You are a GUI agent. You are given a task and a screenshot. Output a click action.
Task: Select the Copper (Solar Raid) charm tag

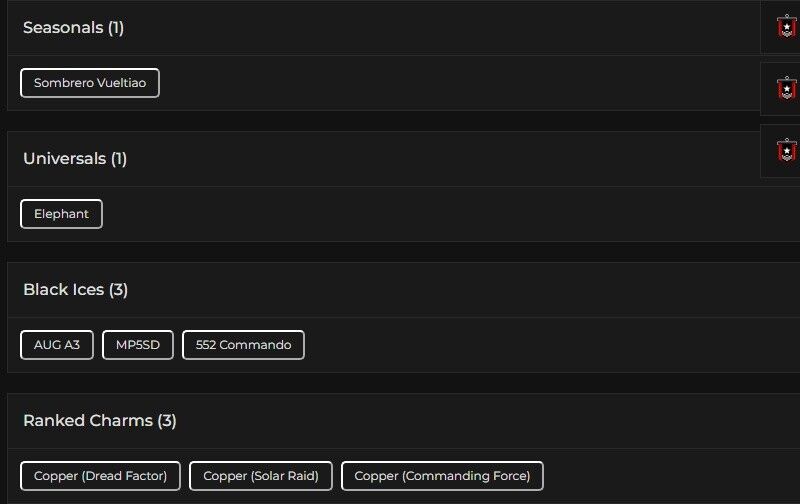pyautogui.click(x=261, y=476)
